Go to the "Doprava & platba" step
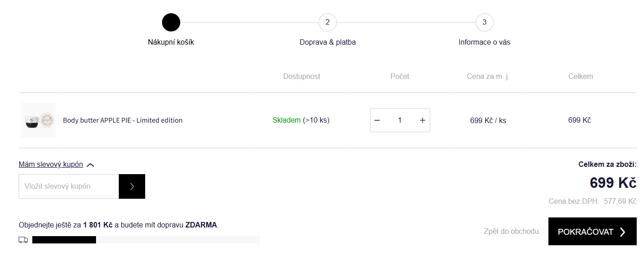The width and height of the screenshot is (644, 253). pos(328,42)
